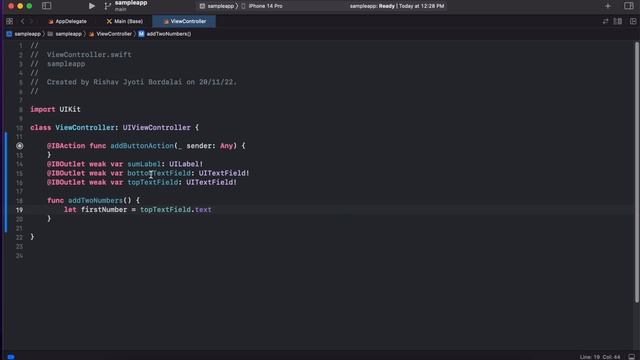Click the UILabel! type annotation
Viewport: 640px width, 360px height.
tap(186, 164)
